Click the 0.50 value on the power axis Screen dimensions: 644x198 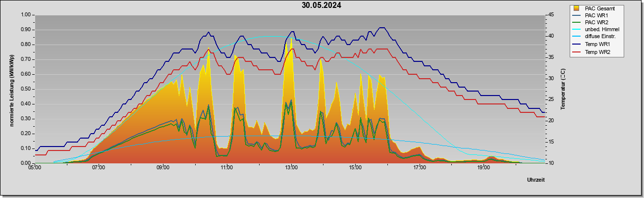[26, 89]
